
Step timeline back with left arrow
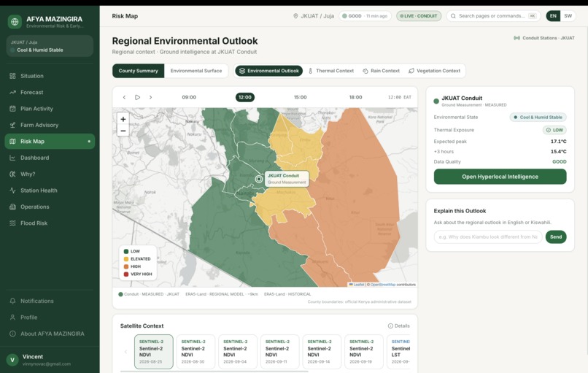124,98
